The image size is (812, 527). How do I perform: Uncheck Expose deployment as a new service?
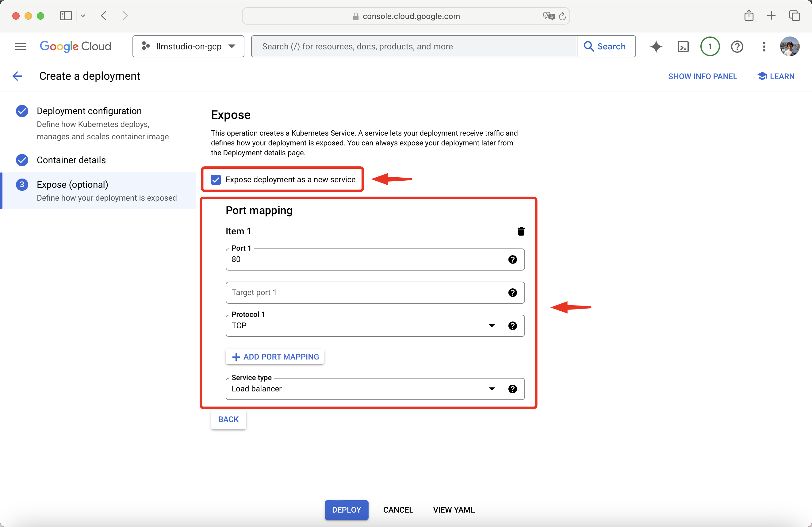(216, 179)
